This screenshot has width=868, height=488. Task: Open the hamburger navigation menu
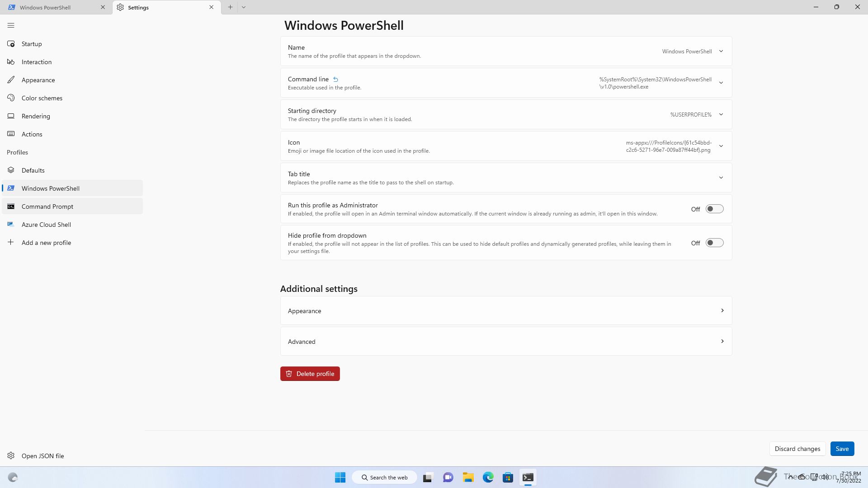pos(11,25)
